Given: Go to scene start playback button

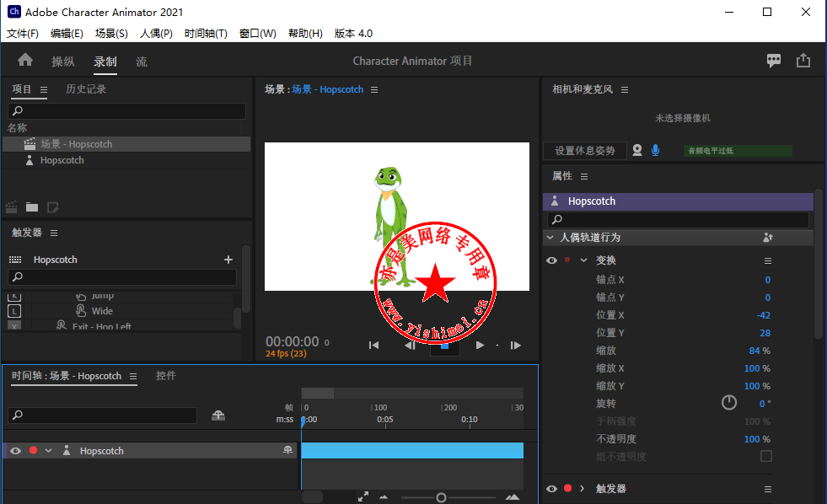Looking at the screenshot, I should (374, 346).
